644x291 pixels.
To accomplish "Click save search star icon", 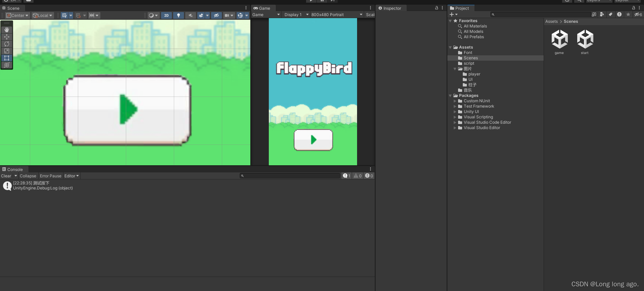I will [628, 14].
